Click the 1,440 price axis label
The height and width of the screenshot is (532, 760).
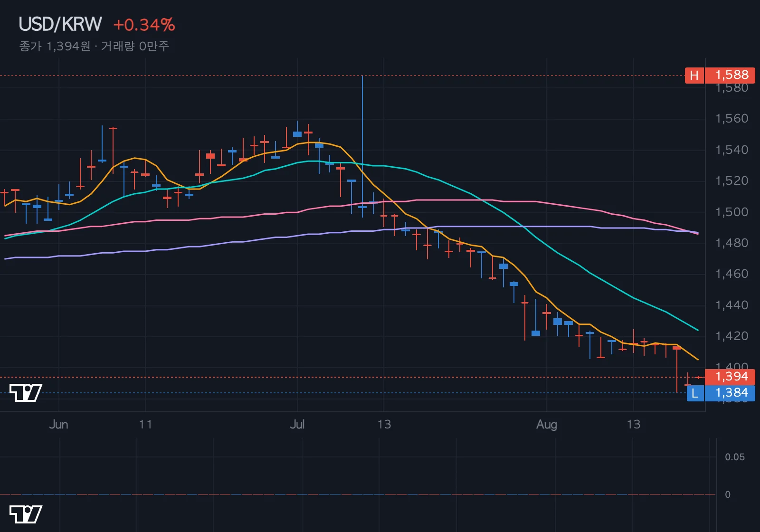tap(731, 305)
